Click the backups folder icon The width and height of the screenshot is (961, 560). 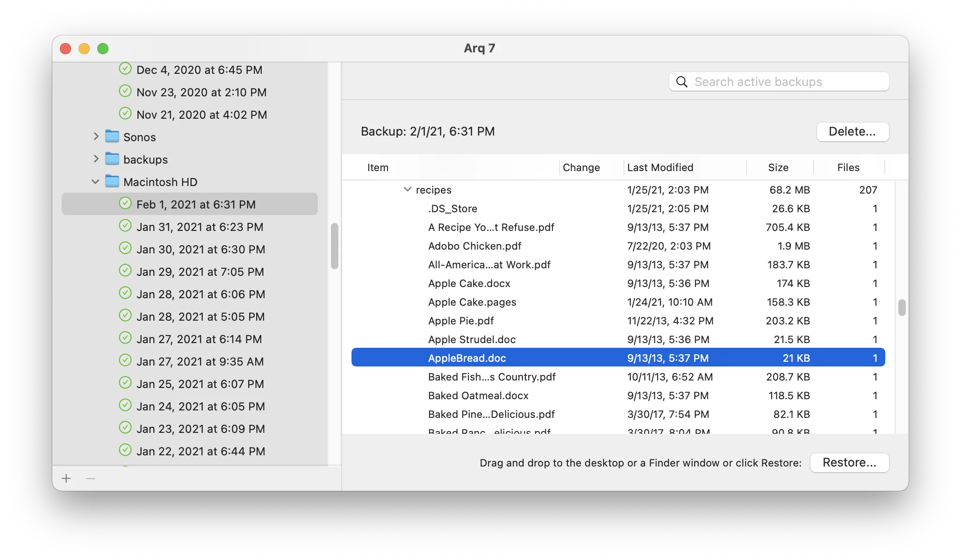point(112,158)
